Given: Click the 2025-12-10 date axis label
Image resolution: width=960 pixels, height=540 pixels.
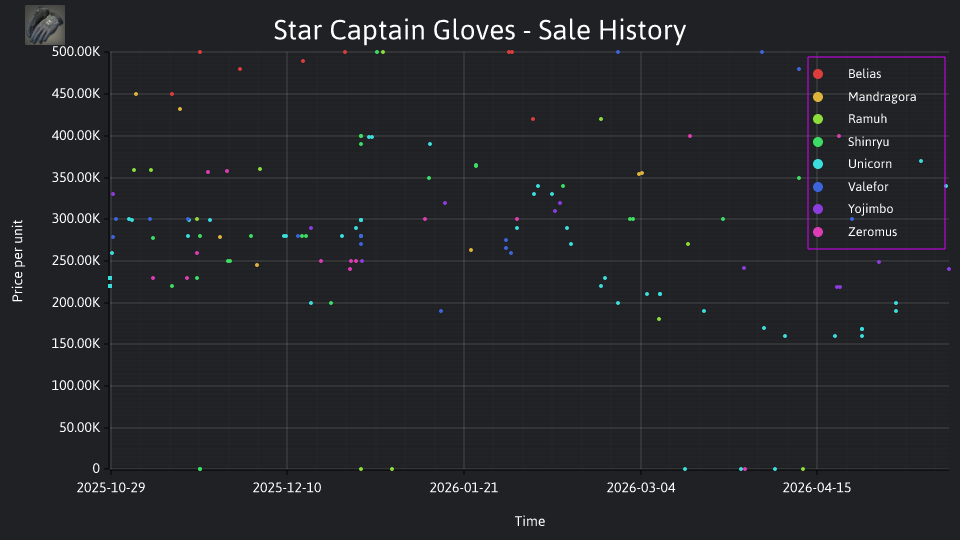Looking at the screenshot, I should [x=287, y=488].
